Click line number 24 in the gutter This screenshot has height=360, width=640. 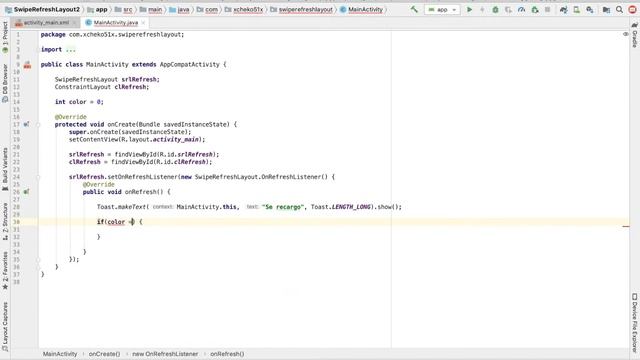click(x=16, y=177)
